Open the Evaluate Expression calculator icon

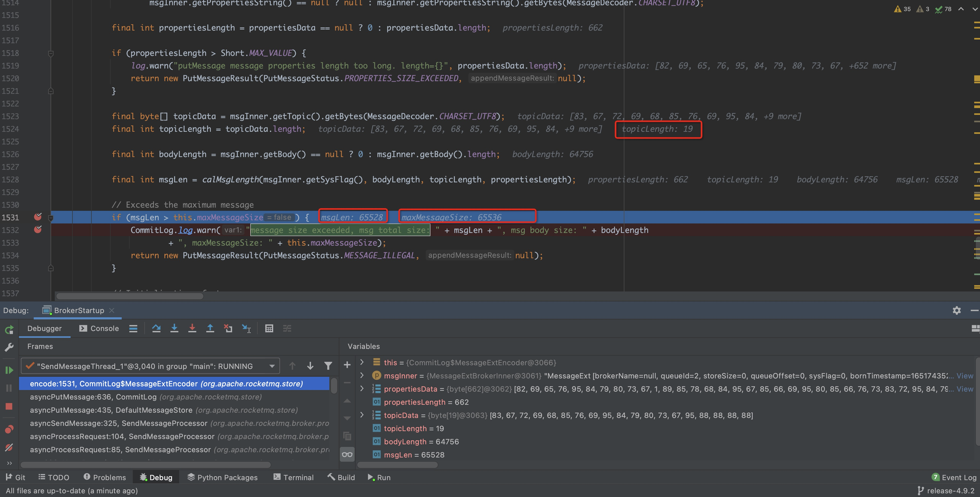click(269, 328)
